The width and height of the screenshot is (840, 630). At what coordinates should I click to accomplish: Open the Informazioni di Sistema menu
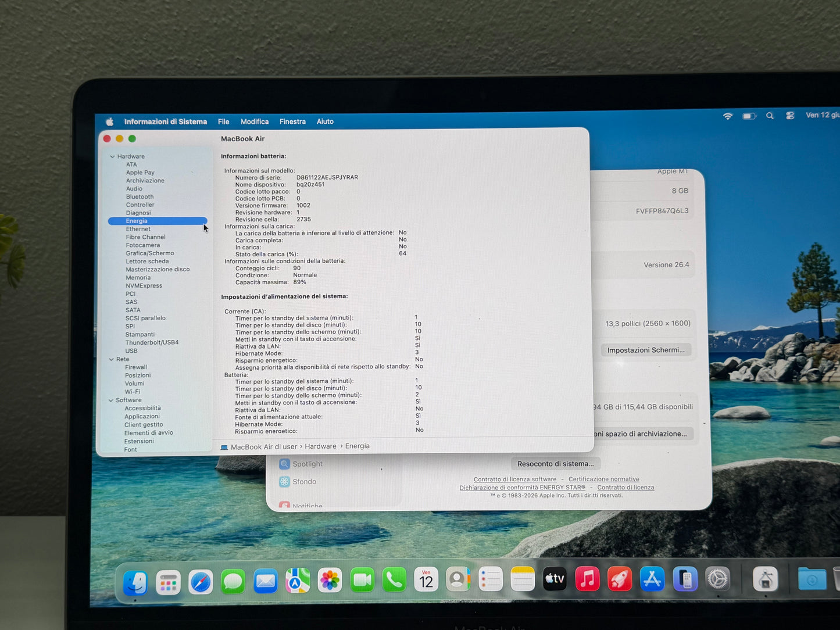tap(166, 121)
